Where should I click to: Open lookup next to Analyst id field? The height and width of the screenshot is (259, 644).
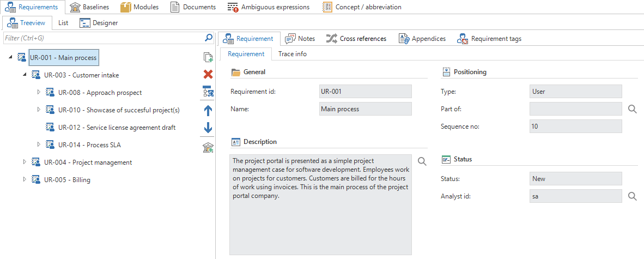tap(632, 196)
